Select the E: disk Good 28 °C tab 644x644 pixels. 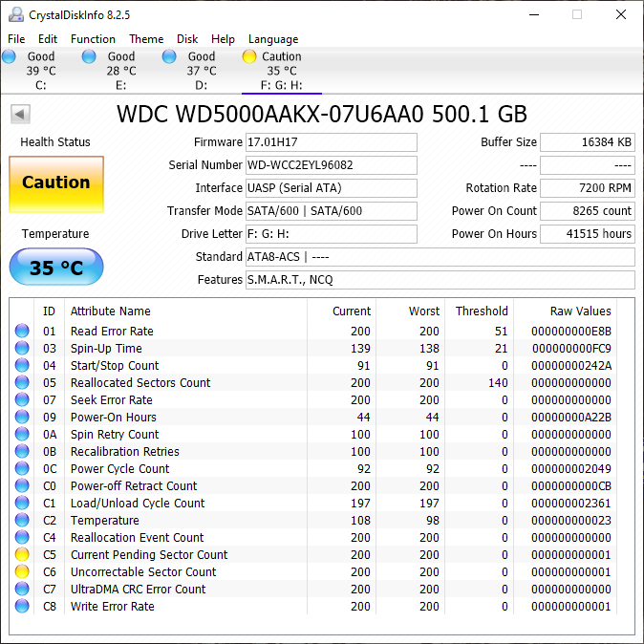pyautogui.click(x=120, y=71)
